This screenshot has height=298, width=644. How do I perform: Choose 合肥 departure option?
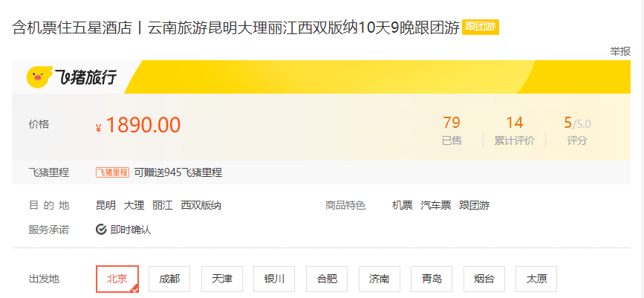click(x=327, y=279)
